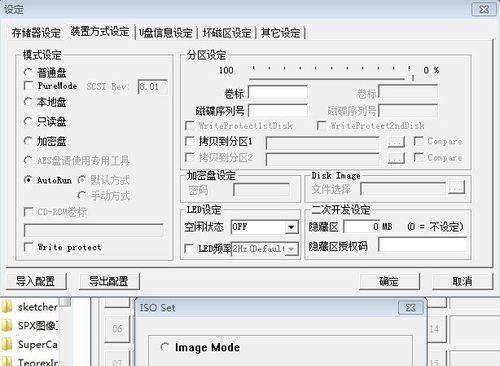Viewport: 500px width, 366px height.
Task: Click the 导入配置 button
Action: click(36, 281)
